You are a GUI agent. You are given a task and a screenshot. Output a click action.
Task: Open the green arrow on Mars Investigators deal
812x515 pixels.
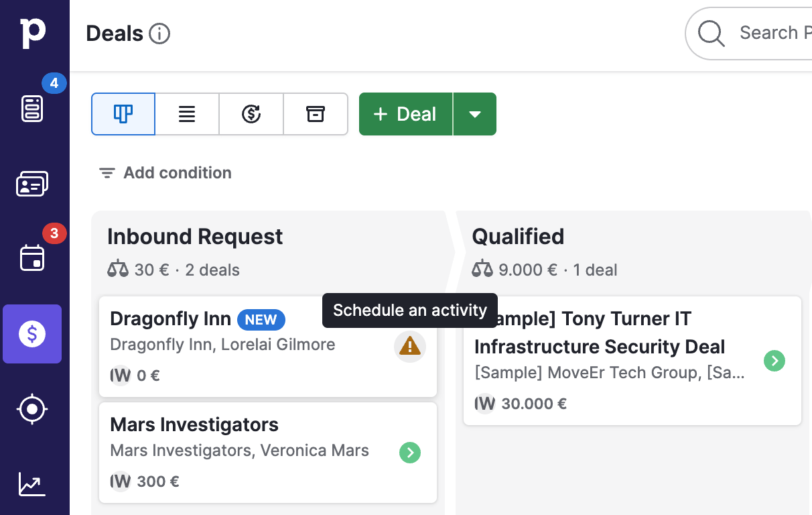409,453
